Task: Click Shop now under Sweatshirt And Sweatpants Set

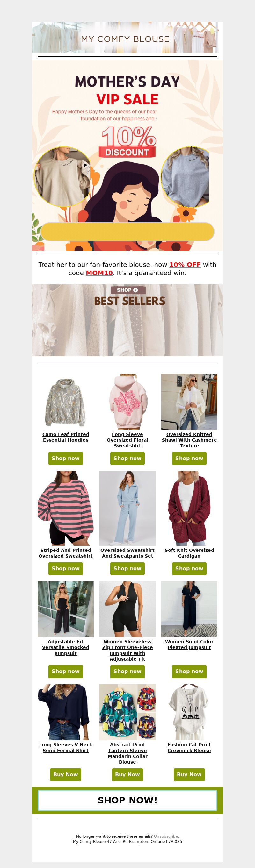Action: click(x=127, y=568)
